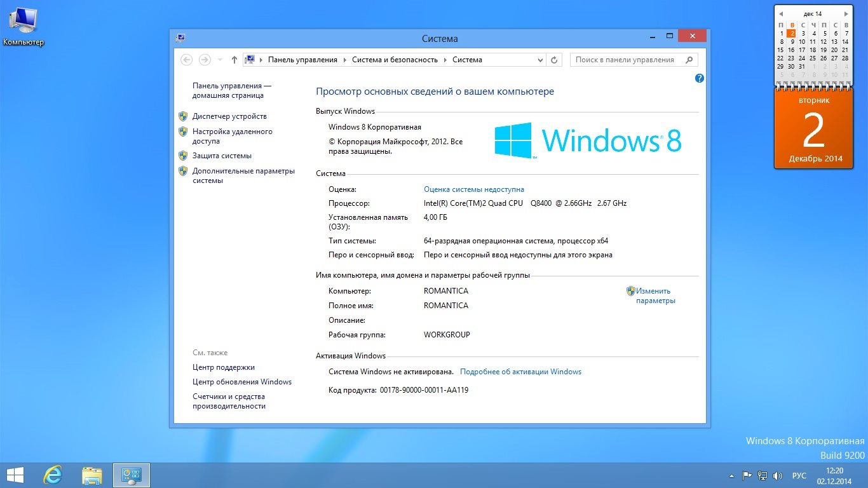Click Control Panel taskbar button
This screenshot has width=868, height=488.
coord(132,475)
